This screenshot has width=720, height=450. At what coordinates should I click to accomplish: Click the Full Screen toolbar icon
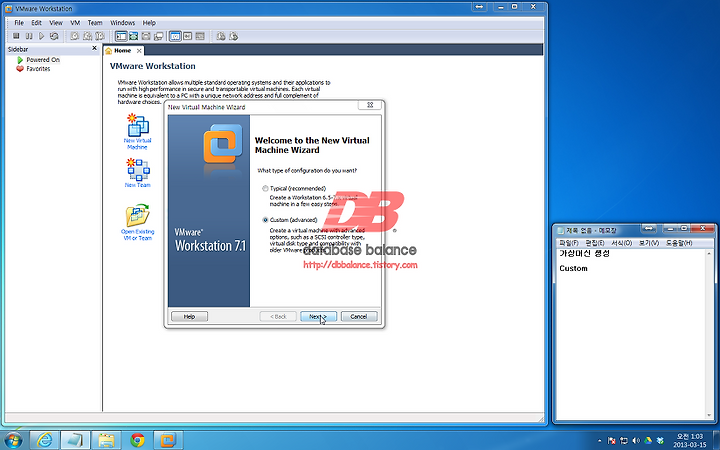(x=134, y=36)
